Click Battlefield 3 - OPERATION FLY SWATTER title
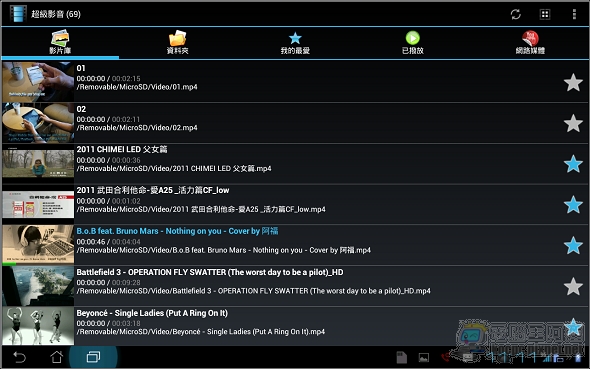 tap(210, 272)
